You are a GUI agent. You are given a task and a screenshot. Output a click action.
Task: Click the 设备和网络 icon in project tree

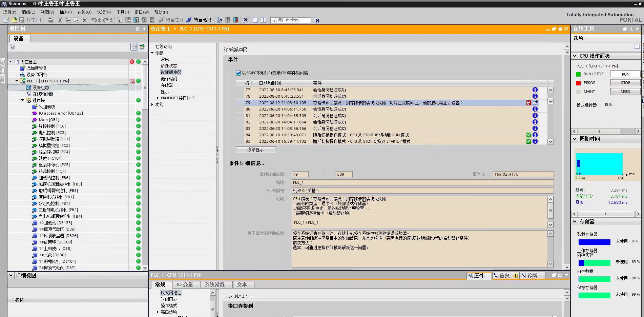(x=23, y=75)
